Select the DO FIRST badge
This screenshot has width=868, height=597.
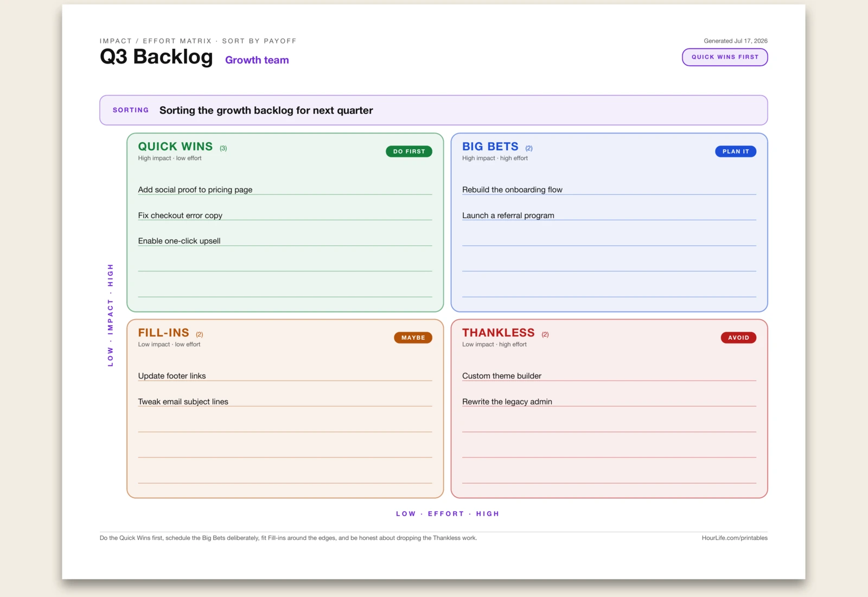pos(409,151)
